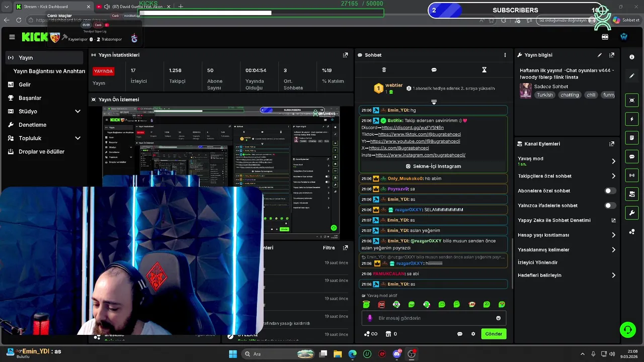The image size is (644, 362).
Task: Open Yapay Zeka ile Sohbet Denetimi
Action: (x=567, y=220)
